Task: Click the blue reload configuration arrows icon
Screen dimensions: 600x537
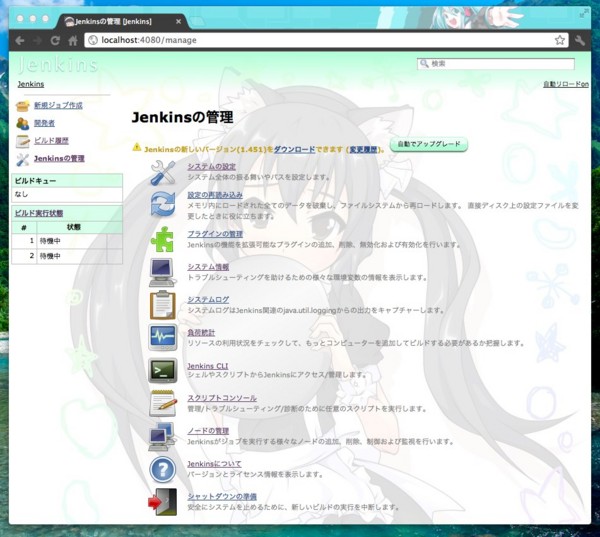Action: click(163, 204)
